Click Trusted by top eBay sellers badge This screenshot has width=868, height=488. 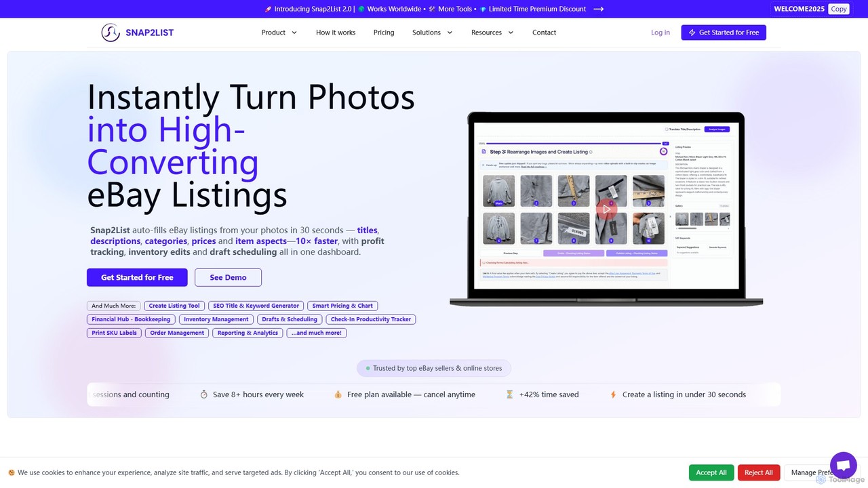click(x=434, y=368)
